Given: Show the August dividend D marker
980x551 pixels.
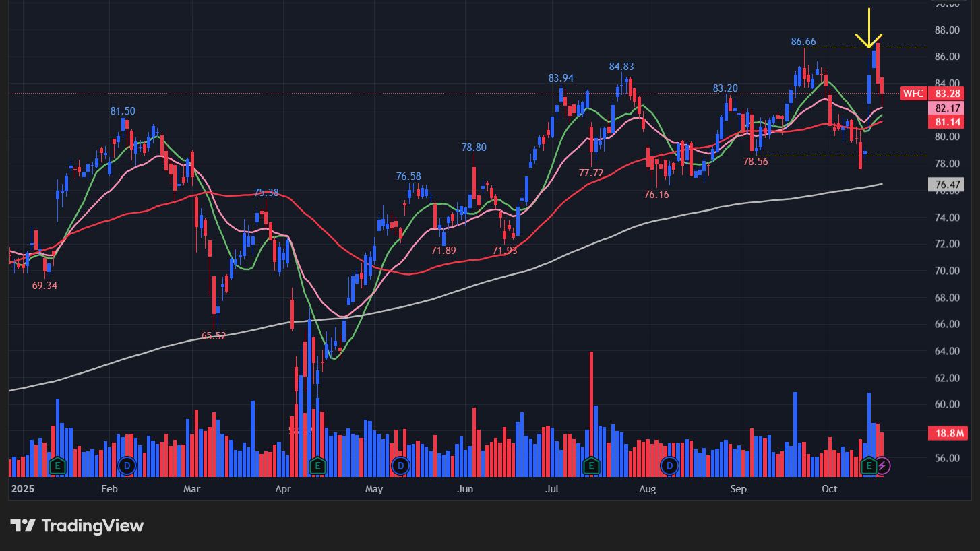Looking at the screenshot, I should click(669, 465).
